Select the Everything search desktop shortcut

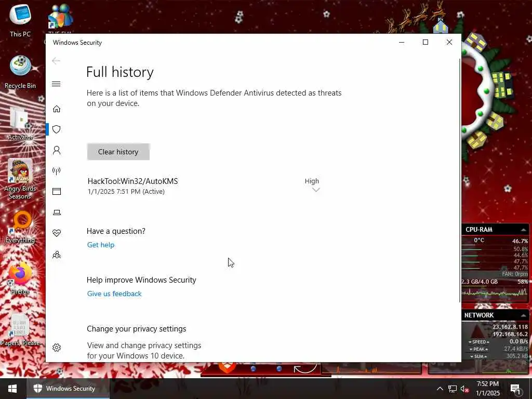tap(20, 228)
